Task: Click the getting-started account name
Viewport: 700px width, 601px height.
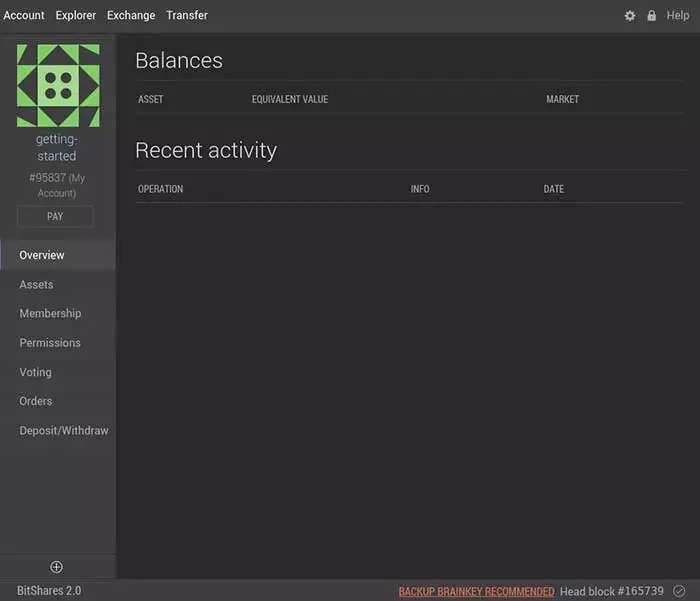Action: 56,148
